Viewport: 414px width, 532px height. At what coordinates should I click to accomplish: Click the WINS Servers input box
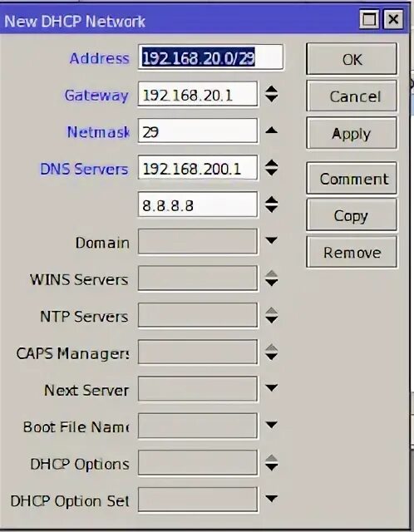198,278
